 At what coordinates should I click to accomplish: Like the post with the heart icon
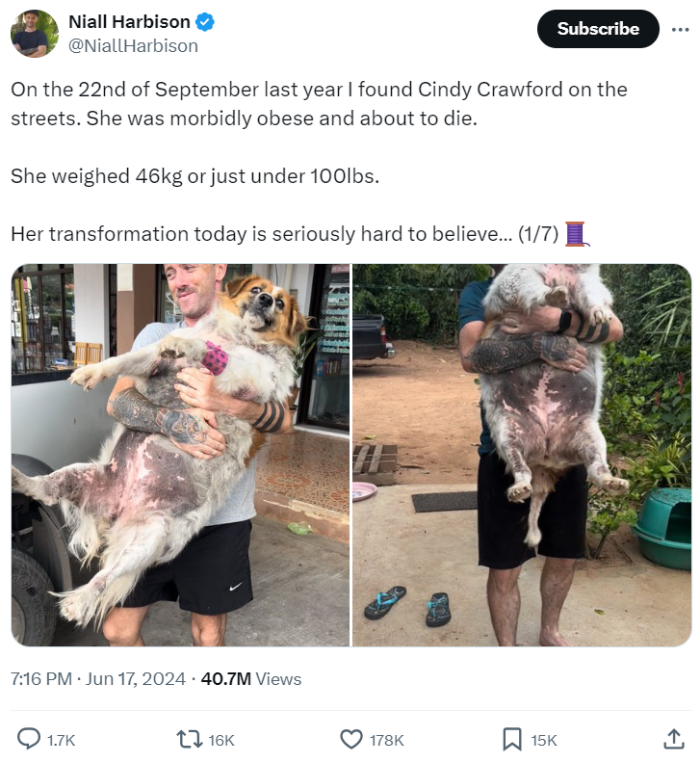tap(350, 739)
